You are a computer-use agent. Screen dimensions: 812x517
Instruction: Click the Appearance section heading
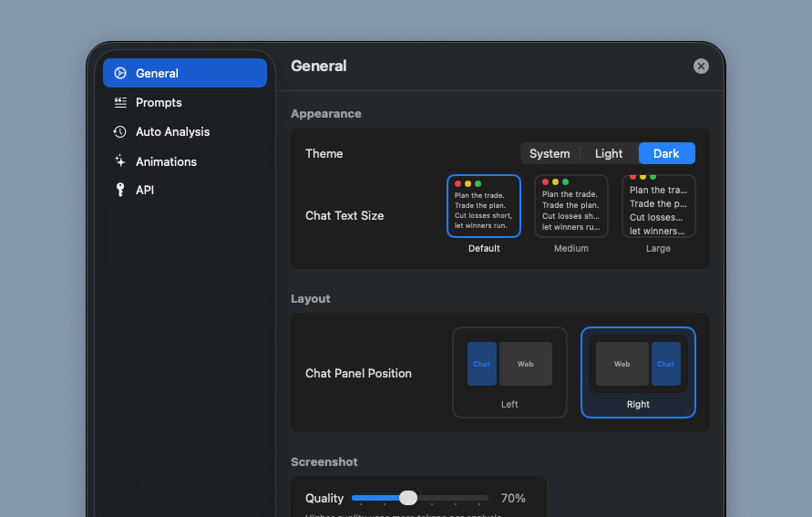click(325, 114)
